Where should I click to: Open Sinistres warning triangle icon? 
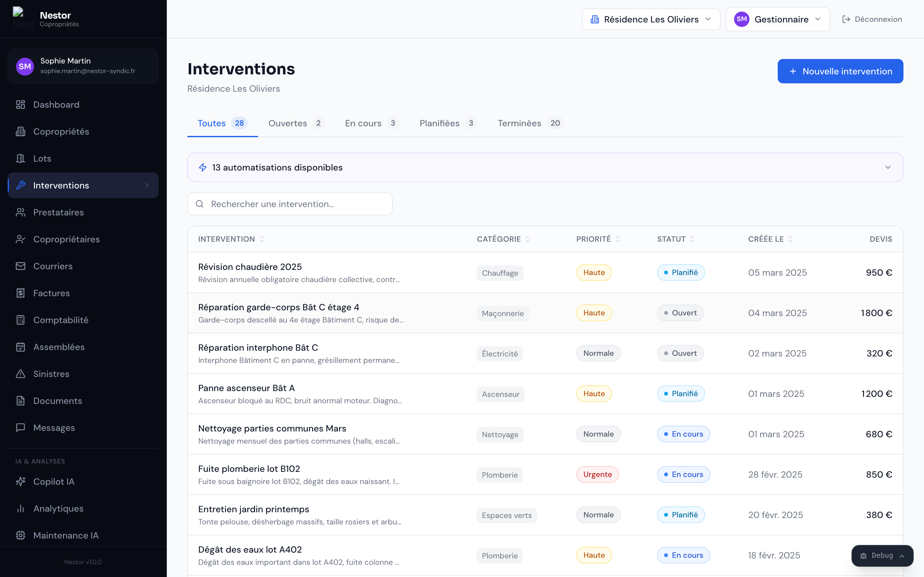pos(21,374)
